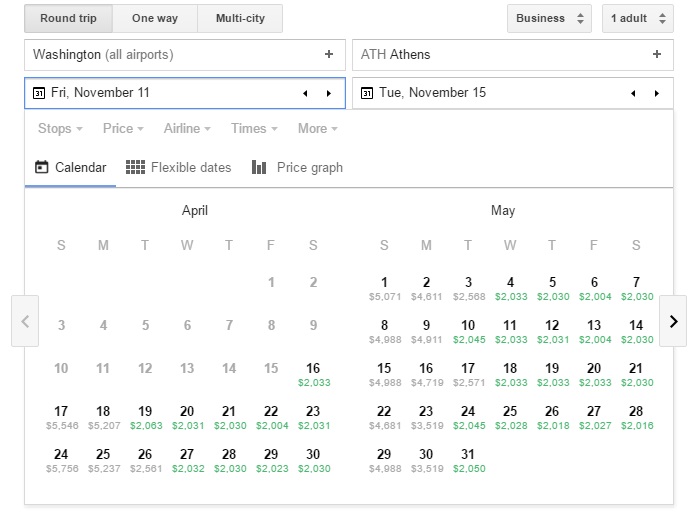
Task: Switch to One way trip type
Action: tap(155, 18)
